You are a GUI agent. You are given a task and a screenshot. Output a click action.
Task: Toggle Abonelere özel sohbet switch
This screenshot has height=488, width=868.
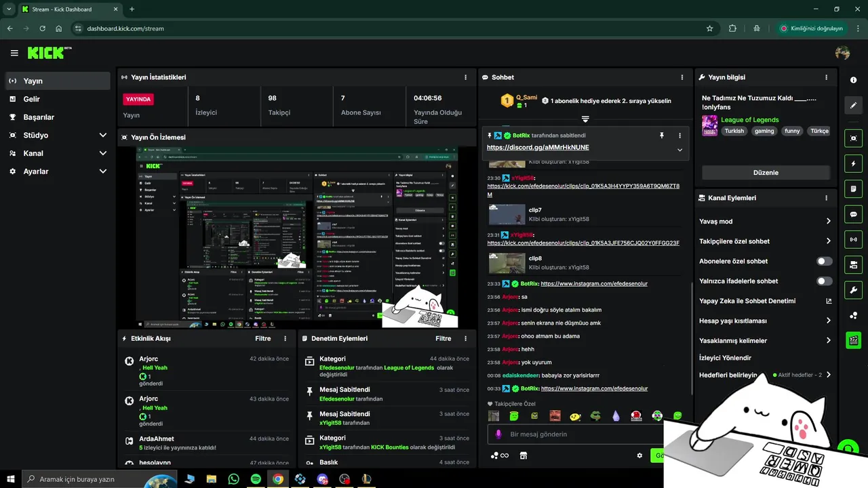tap(824, 261)
